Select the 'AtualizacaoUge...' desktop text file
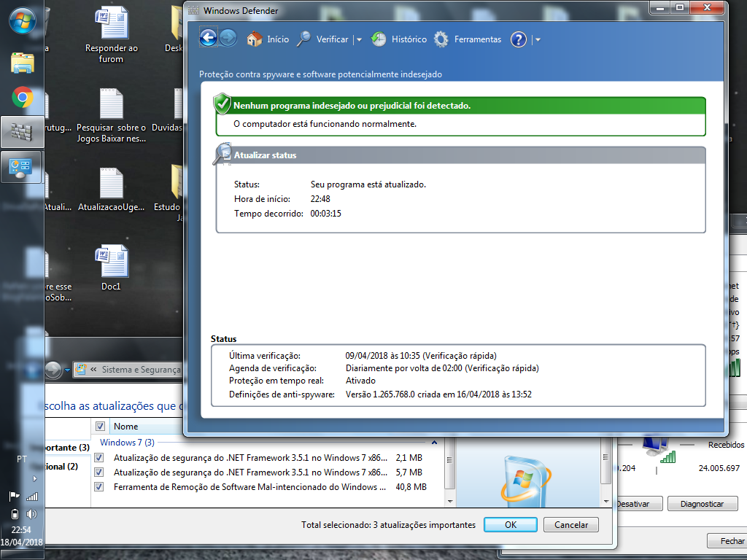747x560 pixels. point(112,190)
